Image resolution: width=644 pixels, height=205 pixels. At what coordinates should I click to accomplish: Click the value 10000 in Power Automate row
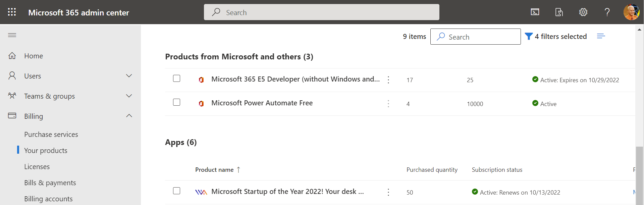pos(475,104)
